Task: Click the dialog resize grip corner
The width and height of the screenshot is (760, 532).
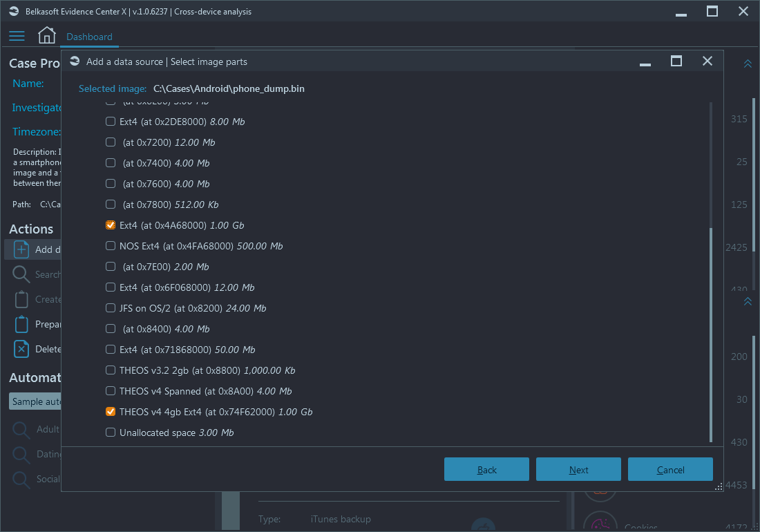Action: coord(719,487)
